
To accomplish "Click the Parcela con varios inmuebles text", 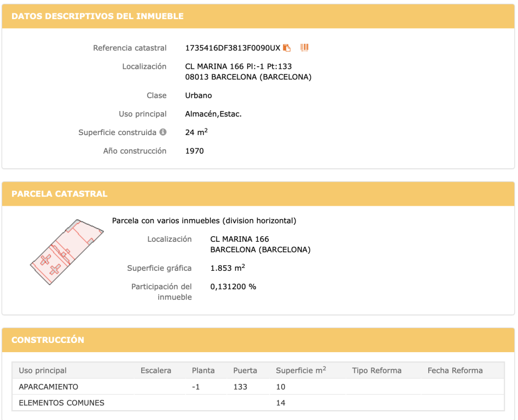I will [x=204, y=220].
